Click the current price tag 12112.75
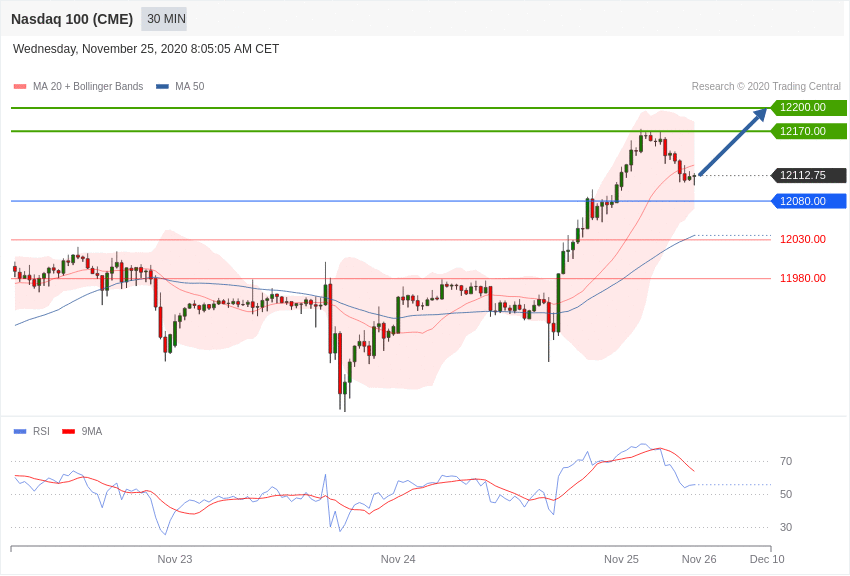 pyautogui.click(x=804, y=175)
